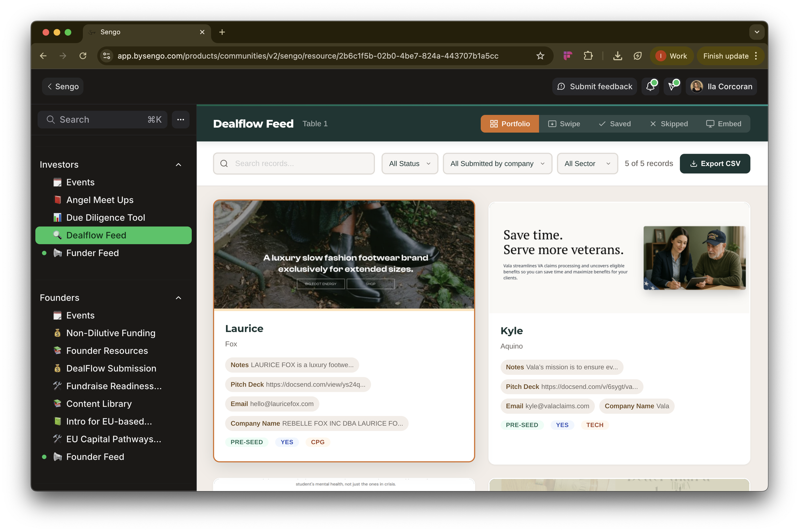Click Submit feedback button
Image resolution: width=799 pixels, height=532 pixels.
point(594,87)
